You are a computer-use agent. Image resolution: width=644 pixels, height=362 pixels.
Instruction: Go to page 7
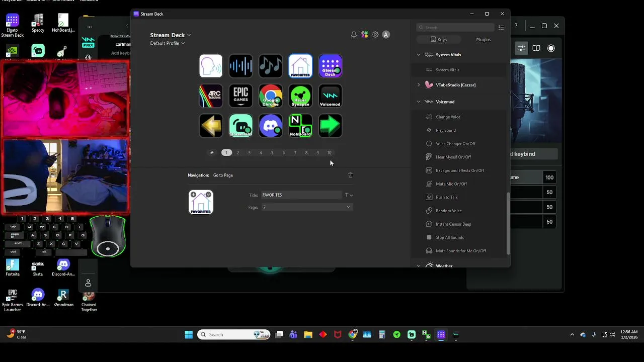(x=295, y=153)
